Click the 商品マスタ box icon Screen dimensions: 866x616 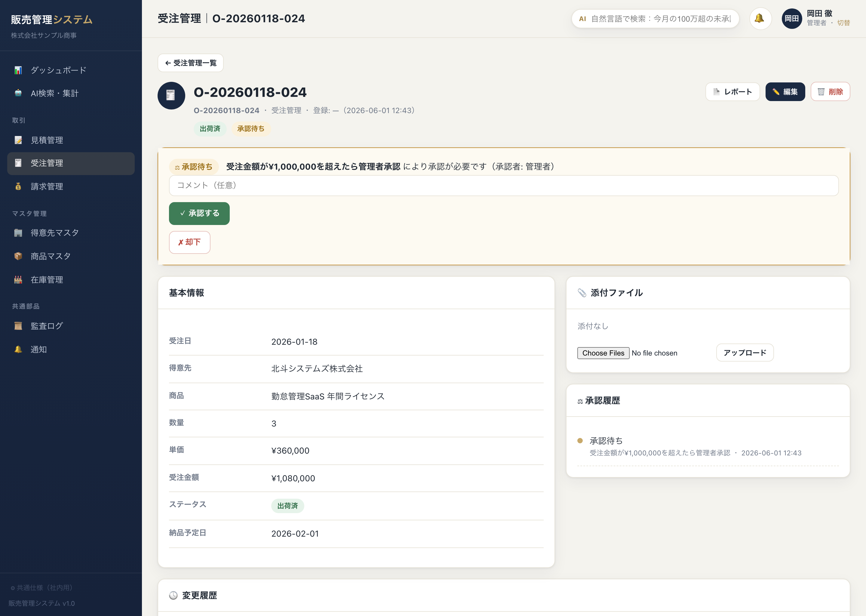tap(18, 256)
